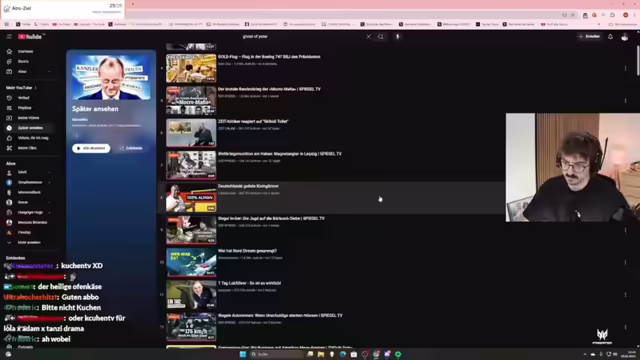Select Später ansehen in the sidebar

[x=30, y=128]
